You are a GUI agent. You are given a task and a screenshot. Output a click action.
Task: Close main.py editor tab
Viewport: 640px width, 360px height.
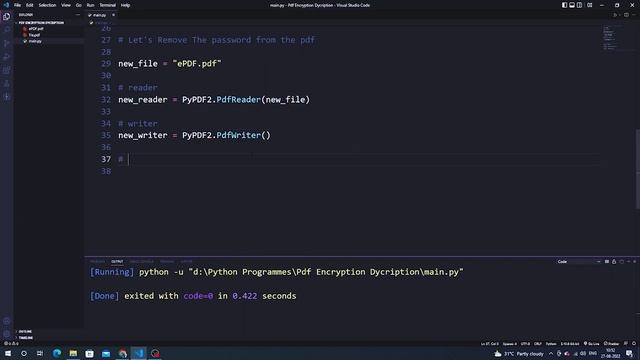pos(113,15)
